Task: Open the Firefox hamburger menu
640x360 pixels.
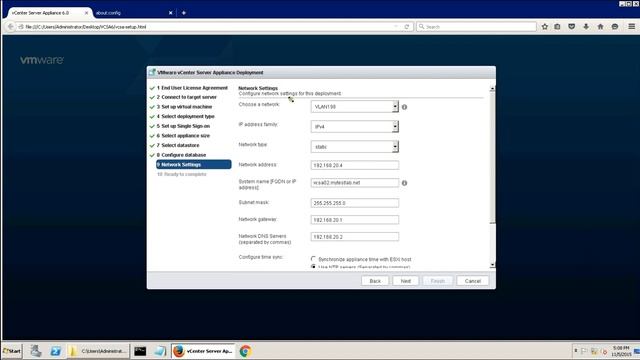Action: coord(631,27)
